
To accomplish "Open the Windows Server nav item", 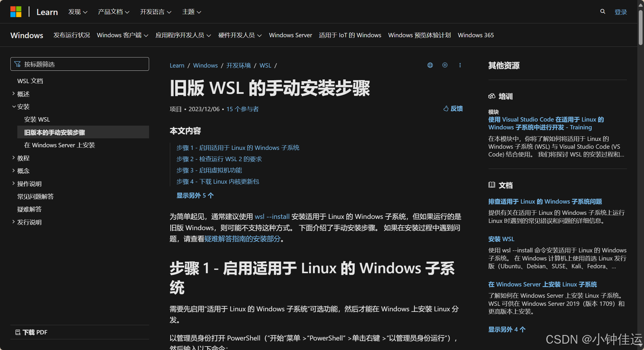I will [290, 35].
